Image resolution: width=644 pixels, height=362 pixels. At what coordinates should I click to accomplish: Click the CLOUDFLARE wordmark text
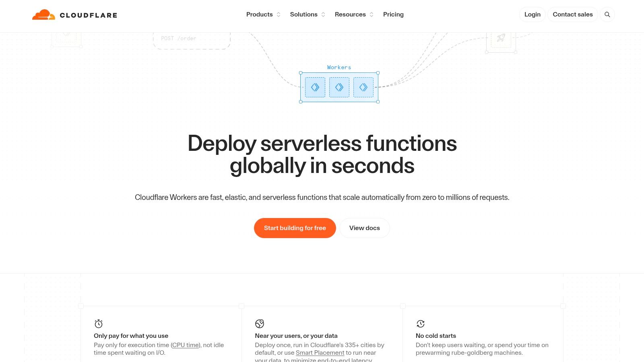coord(89,15)
